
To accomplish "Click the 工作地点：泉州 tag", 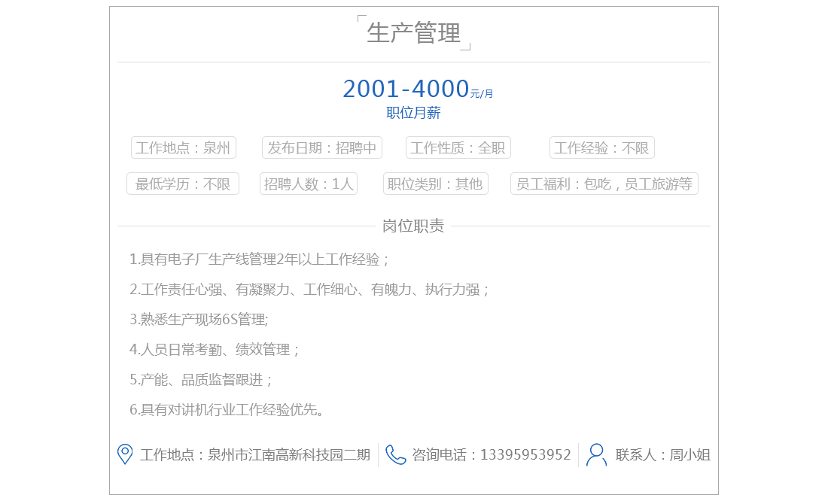I will (x=184, y=147).
